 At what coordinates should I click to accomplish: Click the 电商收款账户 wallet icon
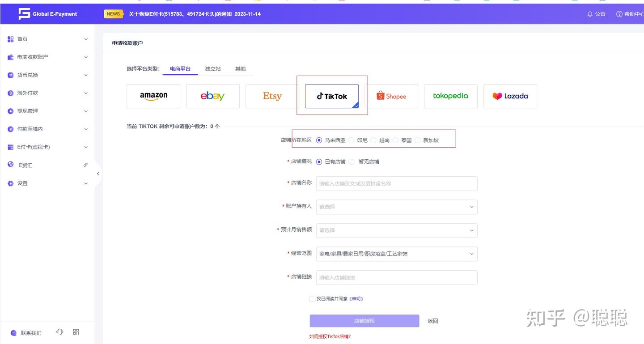pyautogui.click(x=10, y=57)
